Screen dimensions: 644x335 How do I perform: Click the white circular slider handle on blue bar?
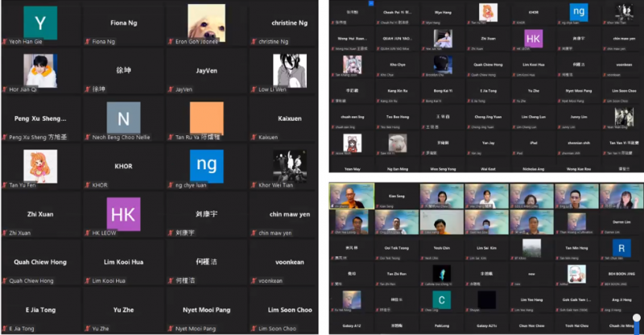tap(636, 317)
